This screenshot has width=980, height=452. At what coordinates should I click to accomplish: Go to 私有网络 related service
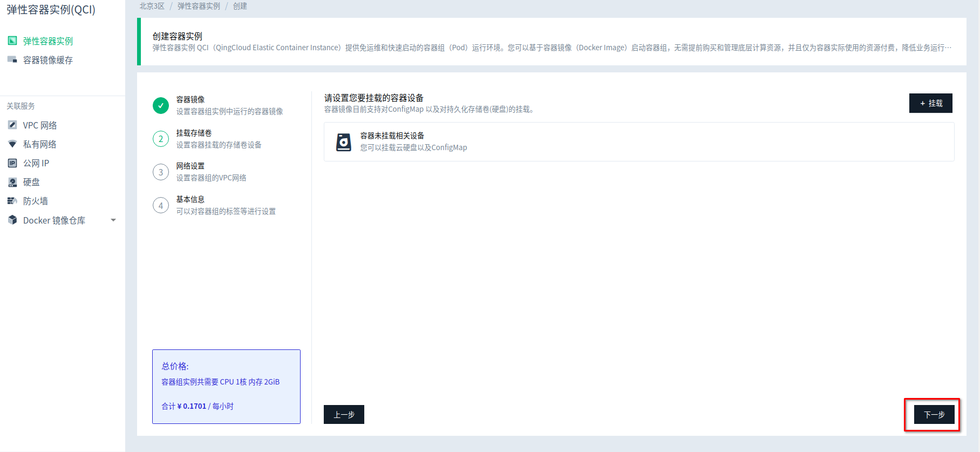click(40, 144)
